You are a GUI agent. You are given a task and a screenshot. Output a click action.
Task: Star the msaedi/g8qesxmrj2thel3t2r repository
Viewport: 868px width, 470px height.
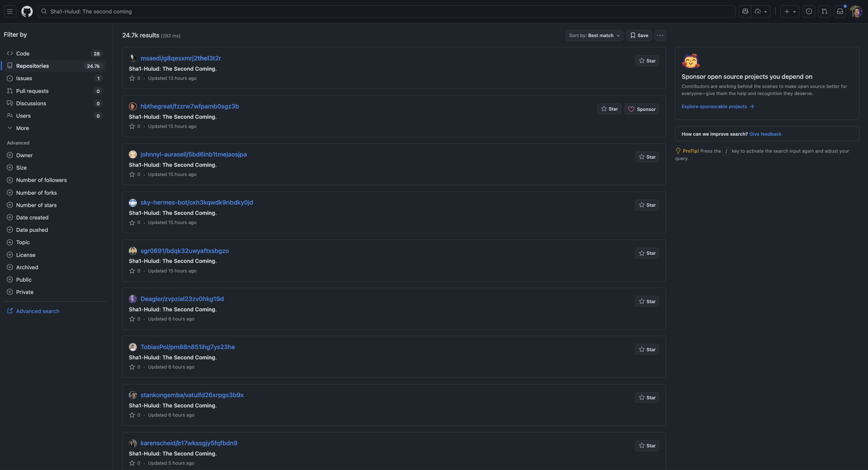(647, 61)
